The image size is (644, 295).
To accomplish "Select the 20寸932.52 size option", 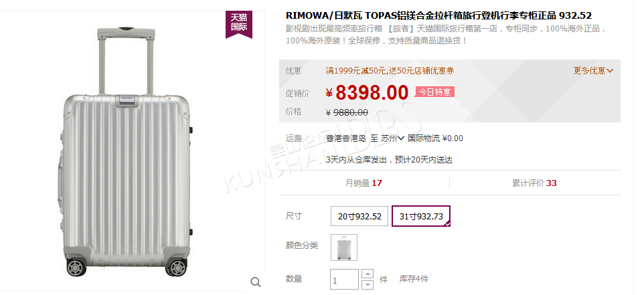I will 359,216.
